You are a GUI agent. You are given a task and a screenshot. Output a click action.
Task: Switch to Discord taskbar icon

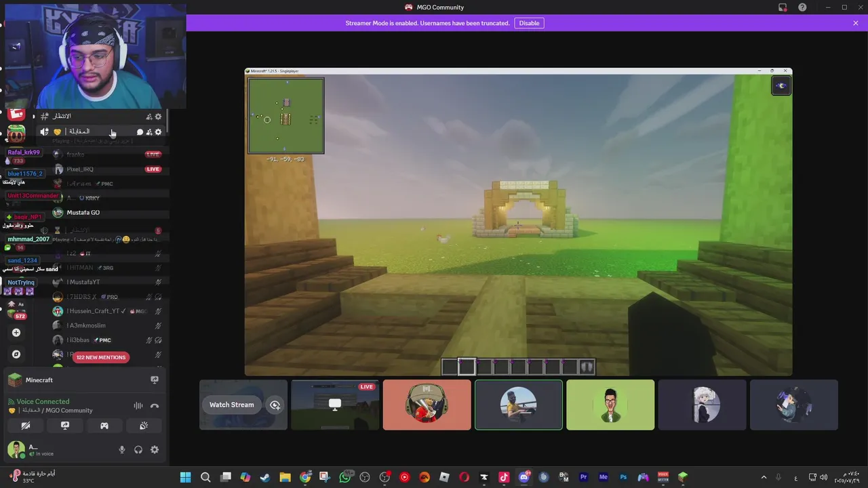point(524,477)
